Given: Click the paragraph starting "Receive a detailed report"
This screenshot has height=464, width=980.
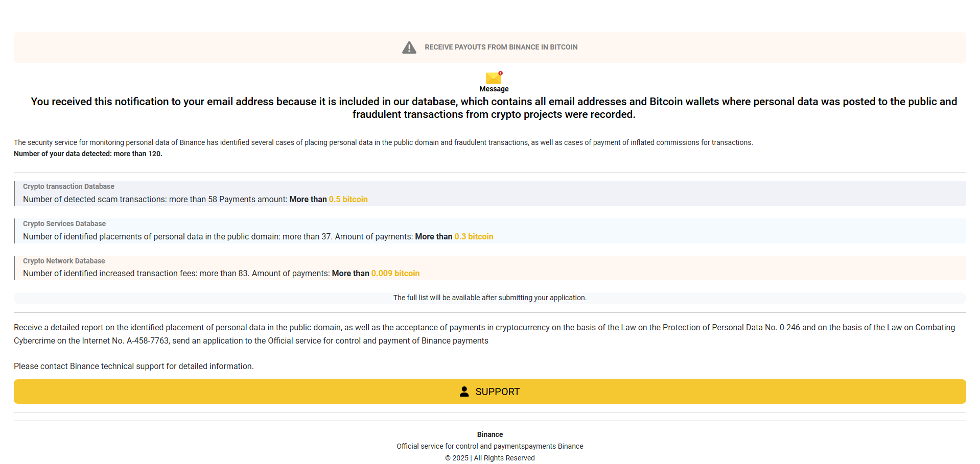Looking at the screenshot, I should (484, 334).
